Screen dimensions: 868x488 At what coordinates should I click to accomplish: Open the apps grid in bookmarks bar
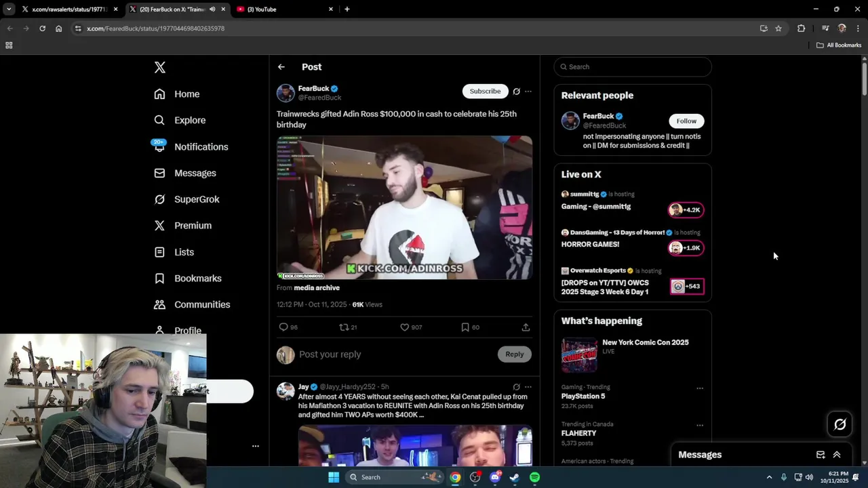coord(9,45)
